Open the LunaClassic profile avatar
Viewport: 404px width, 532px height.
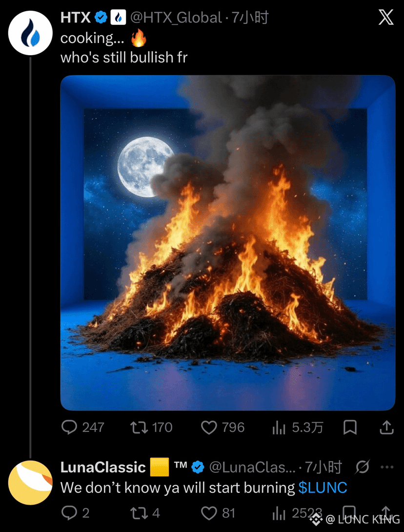(x=30, y=483)
